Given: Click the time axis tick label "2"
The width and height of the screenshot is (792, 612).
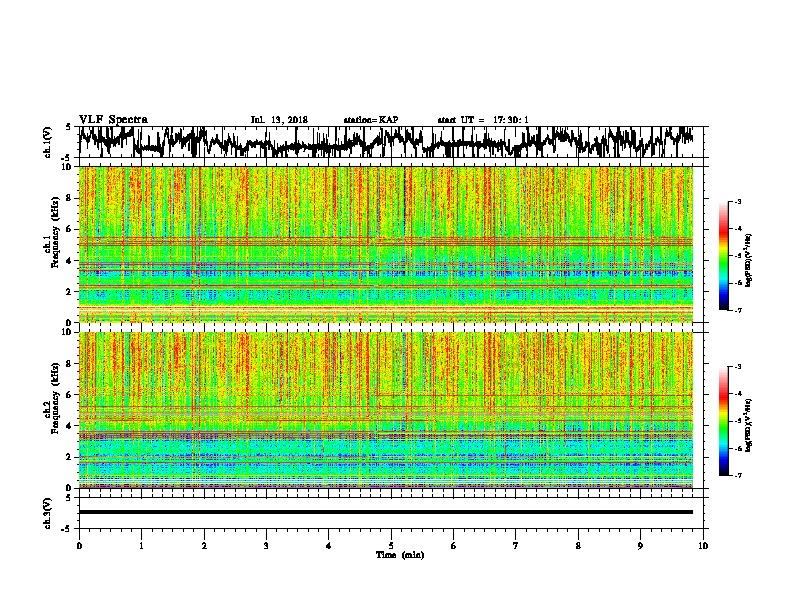Looking at the screenshot, I should pos(204,546).
